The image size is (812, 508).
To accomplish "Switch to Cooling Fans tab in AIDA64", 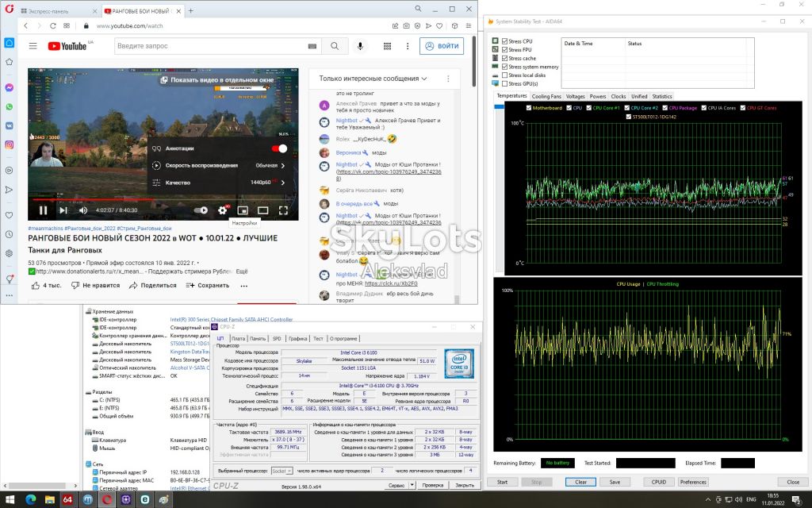I will click(546, 96).
